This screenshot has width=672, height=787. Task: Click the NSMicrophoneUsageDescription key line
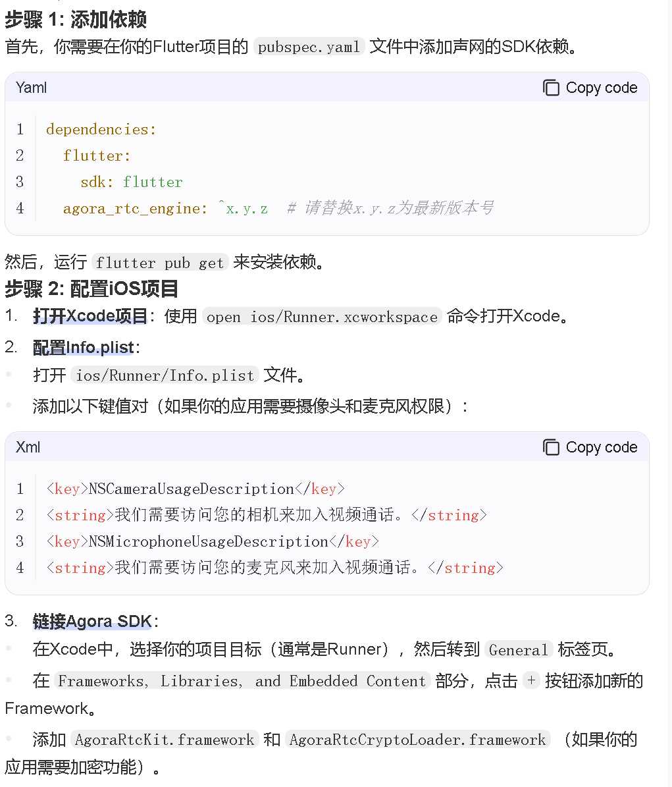(213, 541)
